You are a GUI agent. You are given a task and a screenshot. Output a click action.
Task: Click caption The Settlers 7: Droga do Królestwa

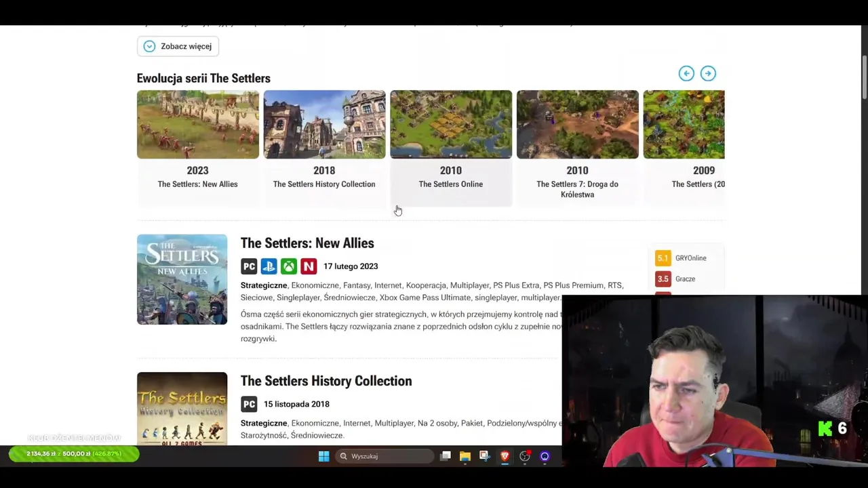[578, 189]
